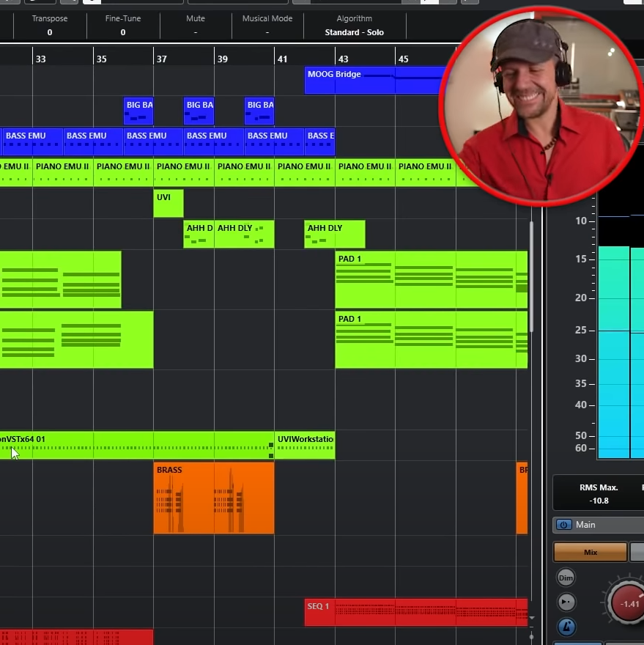
Task: Select the UVIWorkstation clip
Action: [304, 446]
